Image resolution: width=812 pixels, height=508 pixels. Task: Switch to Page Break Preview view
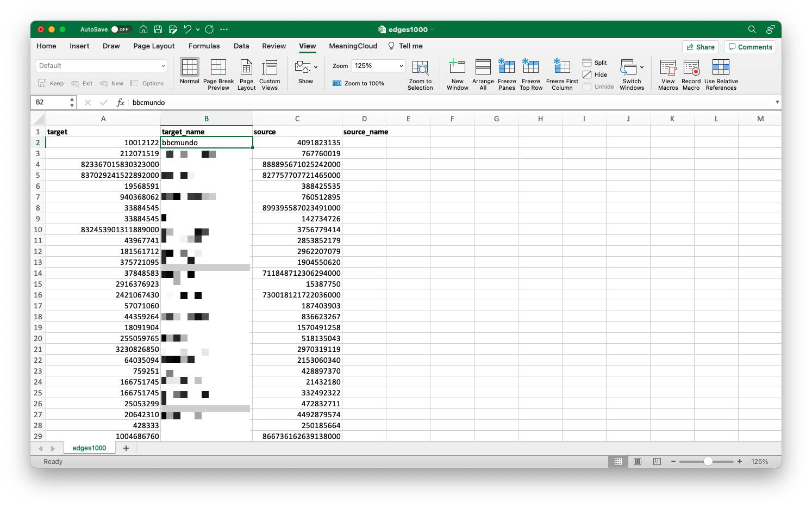218,74
